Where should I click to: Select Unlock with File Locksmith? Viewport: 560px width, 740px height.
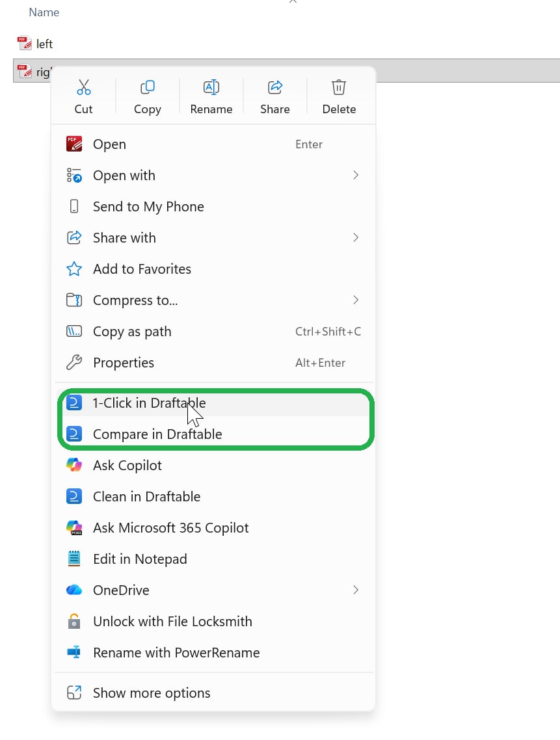pos(213,621)
